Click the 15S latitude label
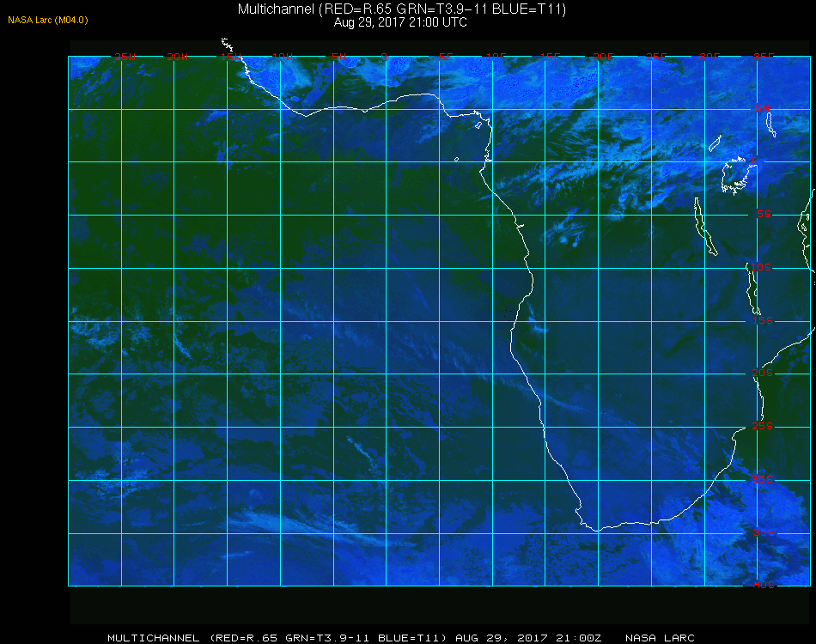816x644 pixels. (763, 320)
